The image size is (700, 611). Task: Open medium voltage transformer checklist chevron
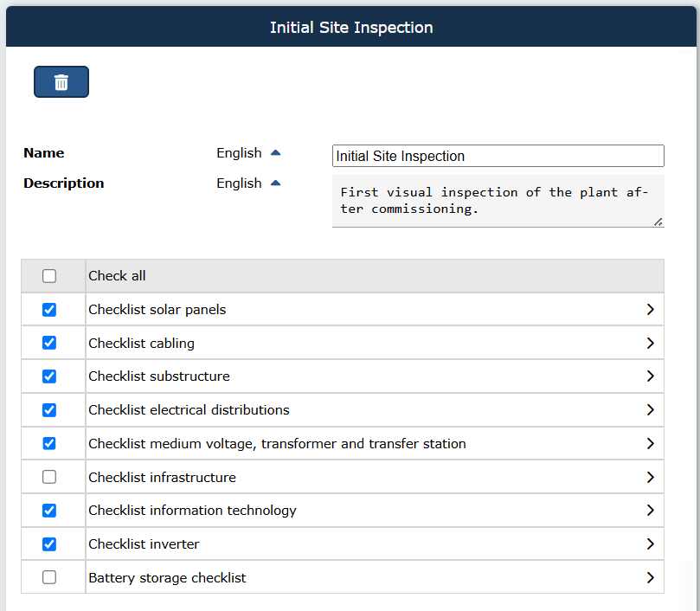tap(651, 443)
